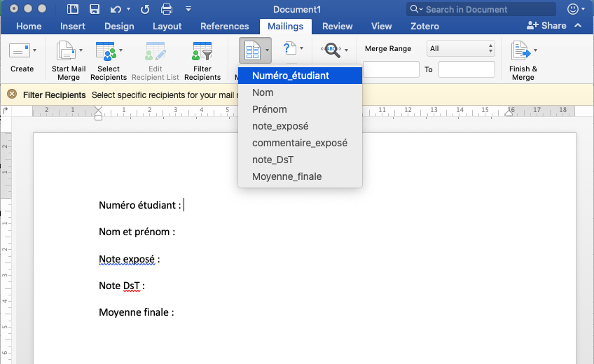Open the Rules dropdown arrow
Image resolution: width=594 pixels, height=364 pixels.
point(301,48)
